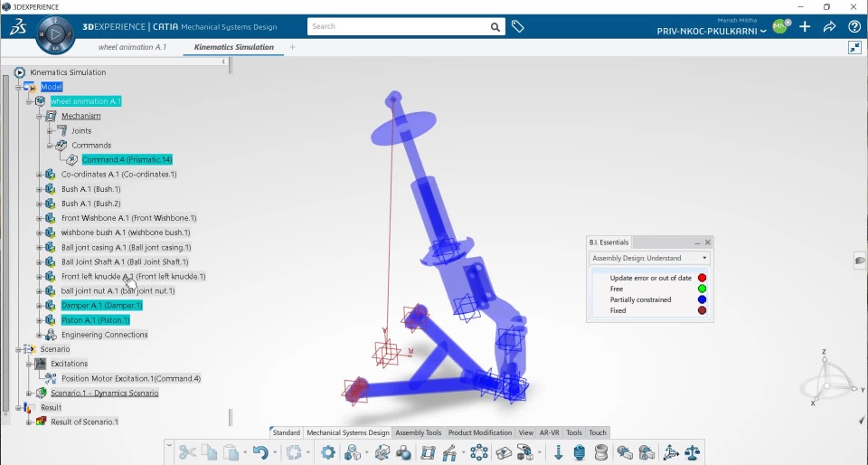The image size is (868, 465).
Task: Select Position Motor Excitation.1(Command.4)
Action: click(x=130, y=379)
